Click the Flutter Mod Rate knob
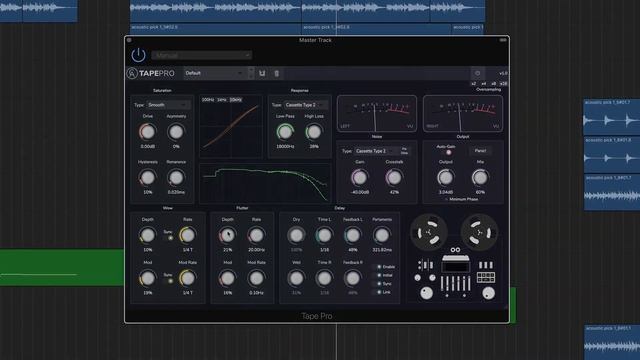Screen dimensions: 640x360 tap(256, 278)
